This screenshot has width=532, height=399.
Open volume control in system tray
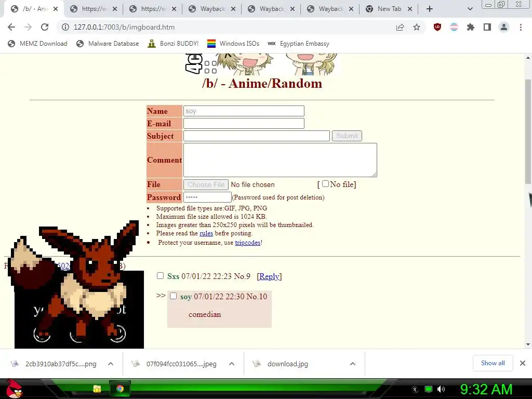pyautogui.click(x=441, y=389)
